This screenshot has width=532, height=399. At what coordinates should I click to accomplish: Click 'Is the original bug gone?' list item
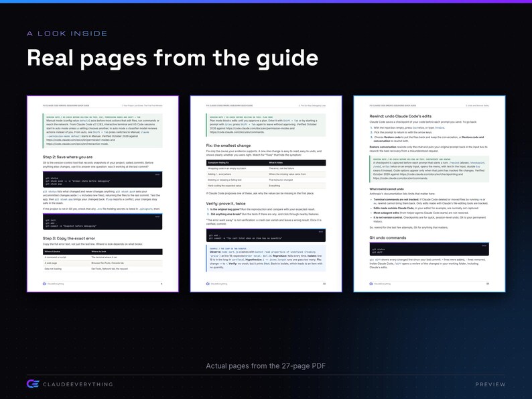pos(261,209)
